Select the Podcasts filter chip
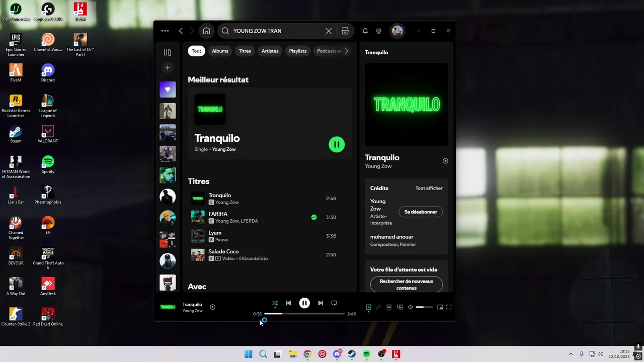This screenshot has width=644, height=362. coord(328,51)
